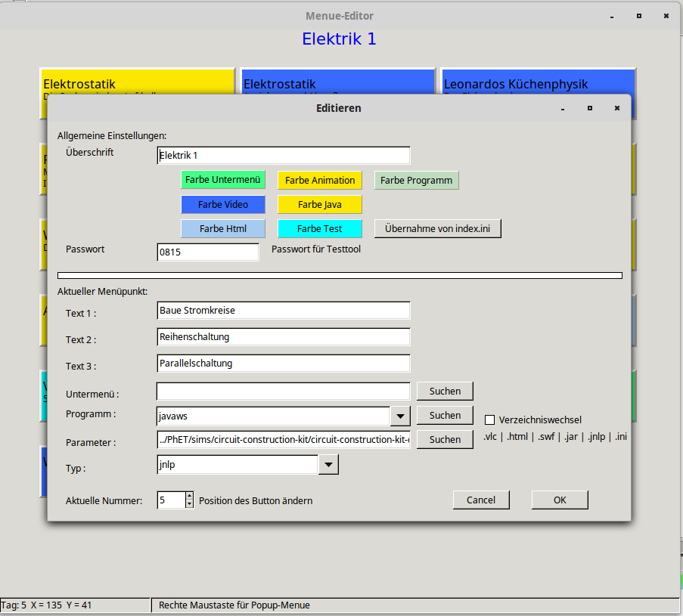The width and height of the screenshot is (683, 616).
Task: Toggle the Verzeichniswechsel checkbox
Action: click(x=489, y=420)
